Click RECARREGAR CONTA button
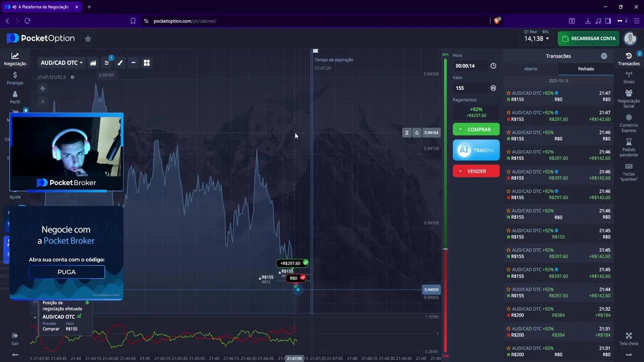Screen dimensions: 644x362 (x=588, y=39)
